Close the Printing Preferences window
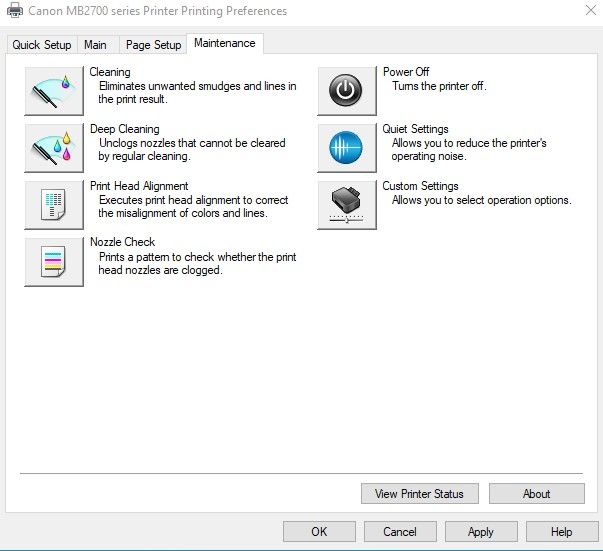Viewport: 603px width, 551px height. click(x=591, y=10)
